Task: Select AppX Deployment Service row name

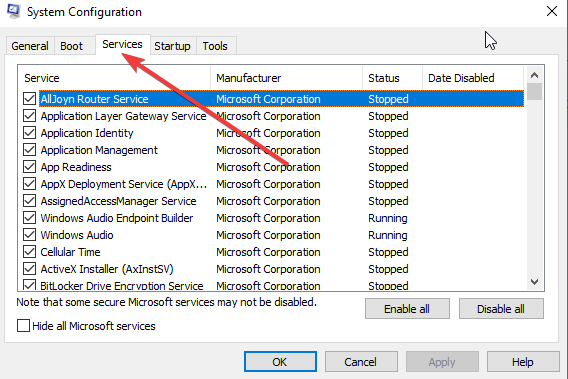Action: point(124,184)
